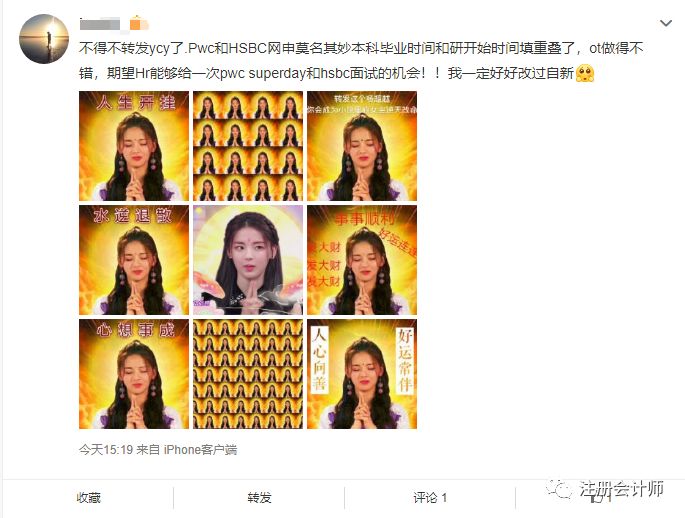
Task: Open the post options chevron menu
Action: coord(665,23)
